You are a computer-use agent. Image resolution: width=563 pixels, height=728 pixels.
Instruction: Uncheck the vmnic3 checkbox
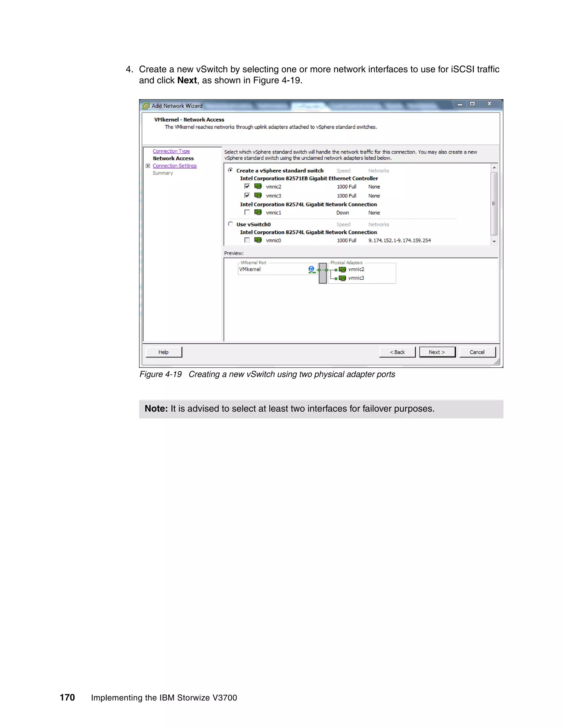(x=247, y=195)
